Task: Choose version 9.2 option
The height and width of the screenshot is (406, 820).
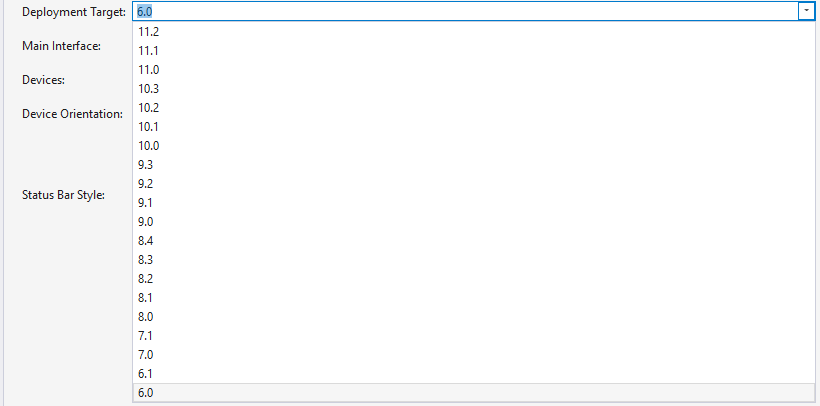Action: click(x=146, y=184)
